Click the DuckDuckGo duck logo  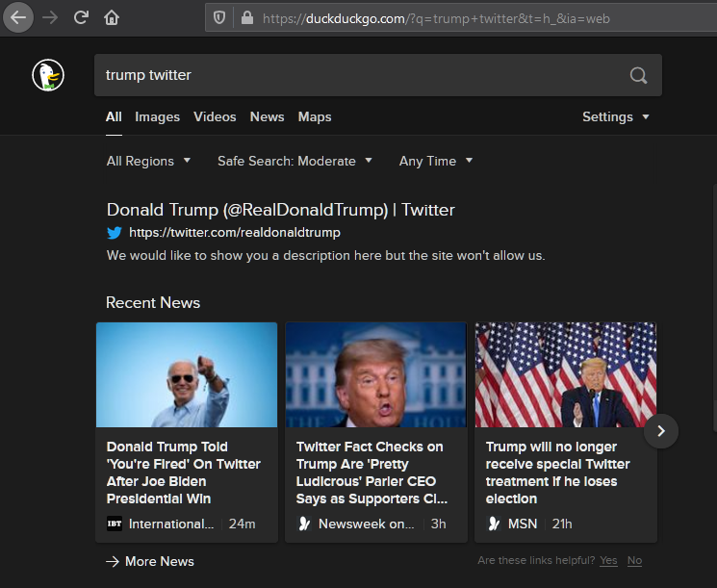48,75
